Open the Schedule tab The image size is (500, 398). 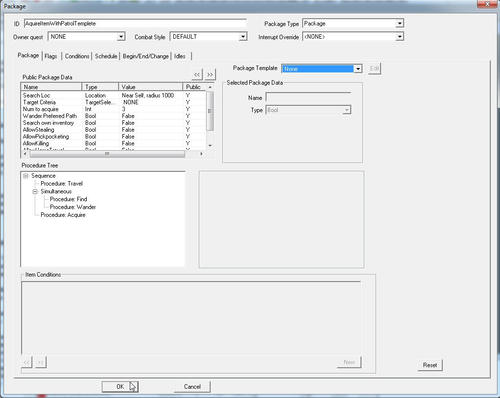pyautogui.click(x=106, y=56)
